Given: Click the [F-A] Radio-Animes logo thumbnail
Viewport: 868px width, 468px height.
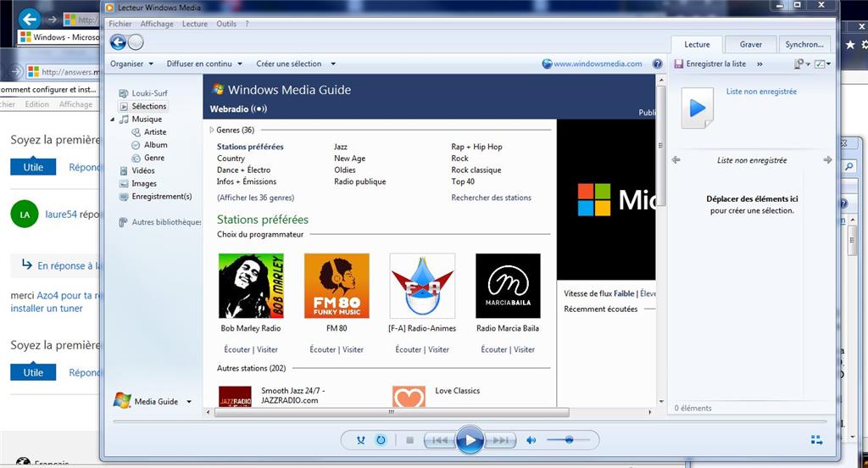Looking at the screenshot, I should 422,286.
